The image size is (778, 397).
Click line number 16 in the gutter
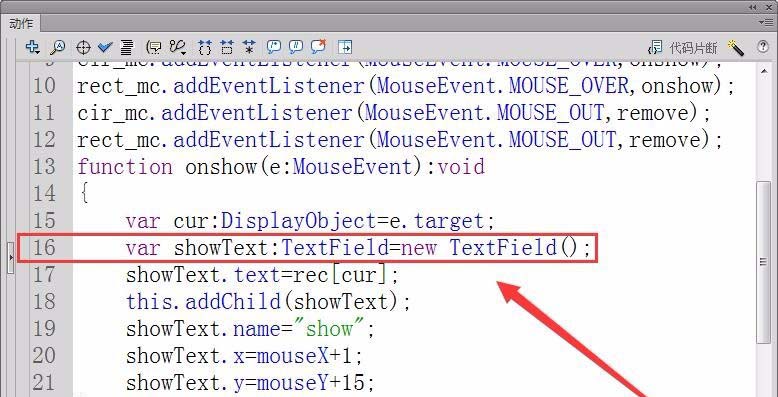[x=44, y=248]
